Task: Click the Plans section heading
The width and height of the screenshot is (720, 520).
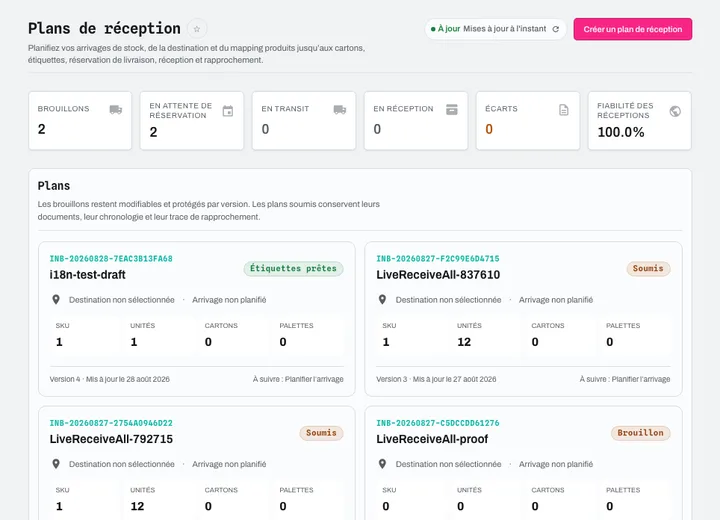Action: pos(54,186)
